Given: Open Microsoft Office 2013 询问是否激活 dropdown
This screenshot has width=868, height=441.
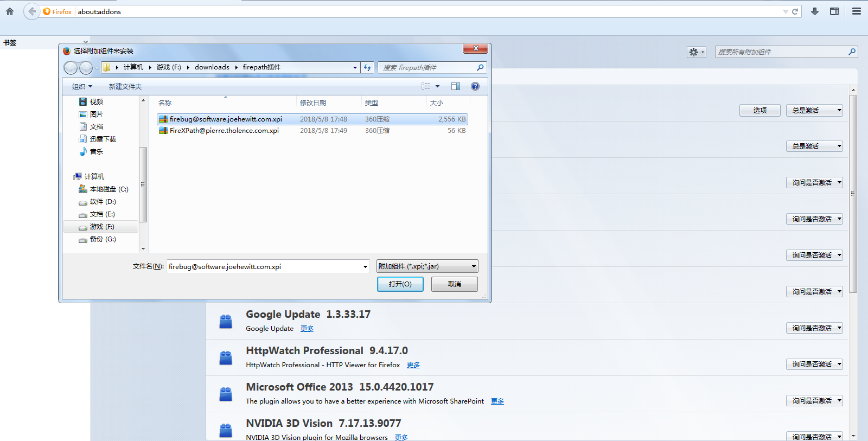Looking at the screenshot, I should tap(814, 400).
